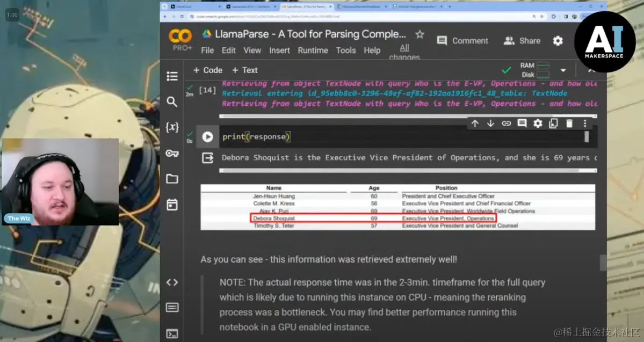Open the command palette icon
The height and width of the screenshot is (342, 644).
[172, 308]
